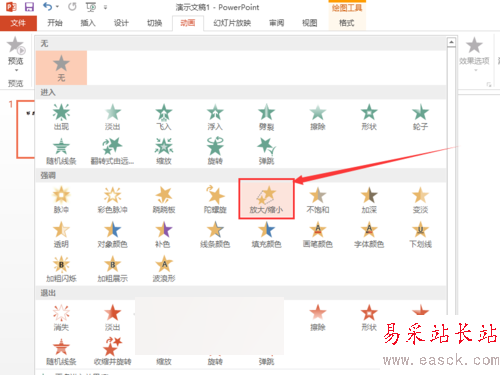Apply the entrance 飞入 animation
500x375 pixels.
click(x=164, y=117)
